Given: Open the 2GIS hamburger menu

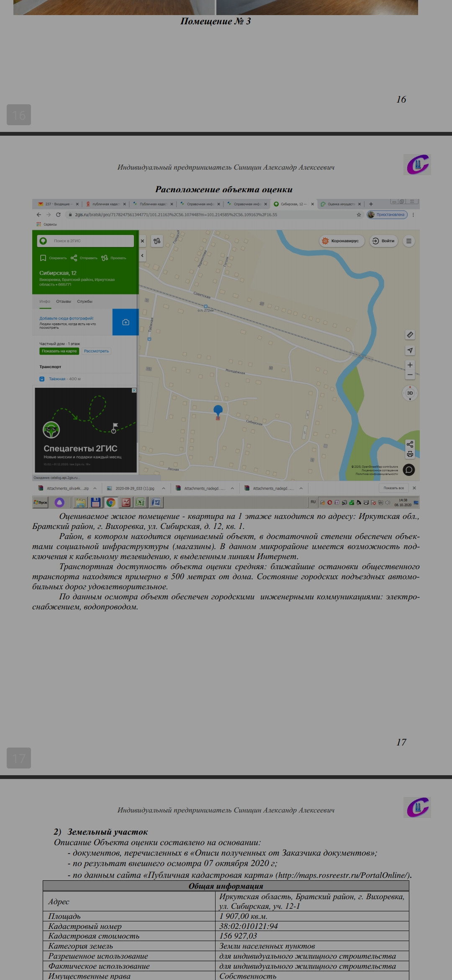Looking at the screenshot, I should click(x=409, y=241).
